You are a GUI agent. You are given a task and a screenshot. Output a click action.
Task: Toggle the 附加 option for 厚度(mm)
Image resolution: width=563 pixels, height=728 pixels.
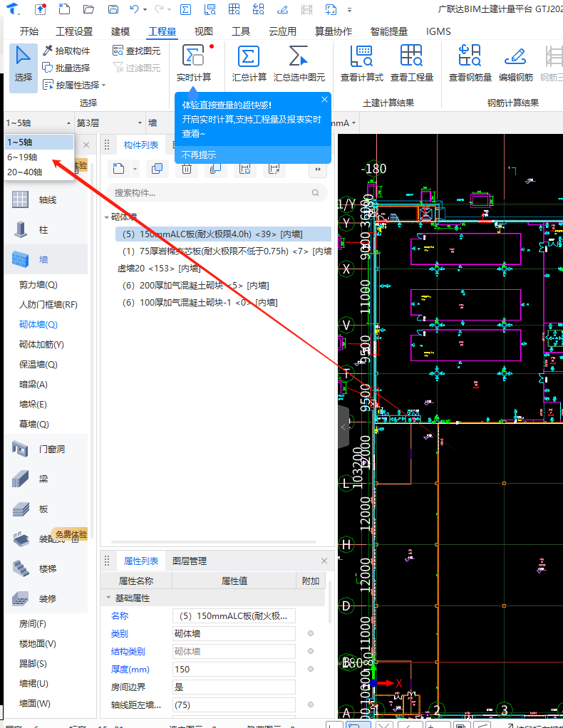tap(311, 669)
